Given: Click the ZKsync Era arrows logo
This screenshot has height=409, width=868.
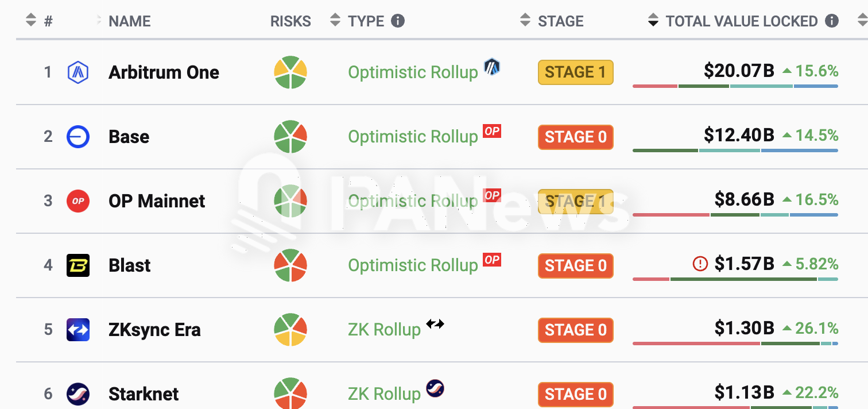Looking at the screenshot, I should 77,330.
